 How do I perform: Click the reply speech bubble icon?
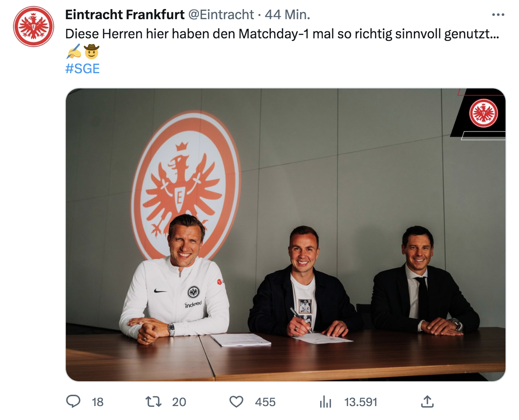[73, 401]
